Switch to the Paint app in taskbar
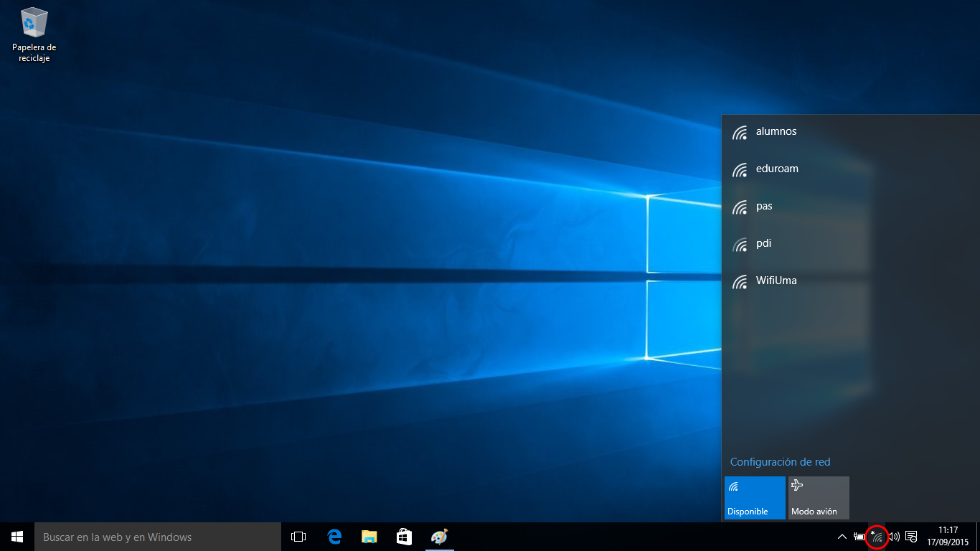 [x=439, y=537]
